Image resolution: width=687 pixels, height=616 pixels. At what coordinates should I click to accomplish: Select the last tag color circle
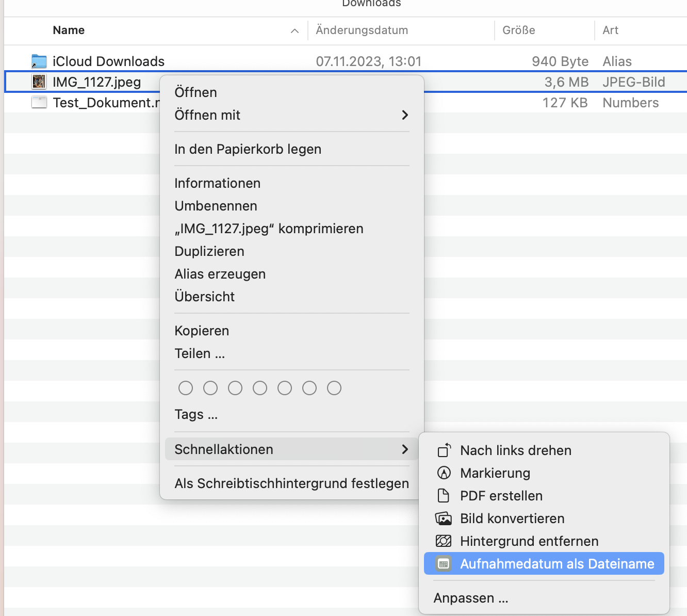tap(334, 388)
